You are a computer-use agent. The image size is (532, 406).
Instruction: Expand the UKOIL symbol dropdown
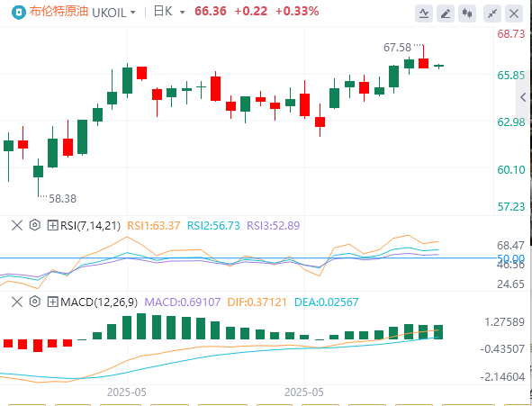tap(133, 13)
